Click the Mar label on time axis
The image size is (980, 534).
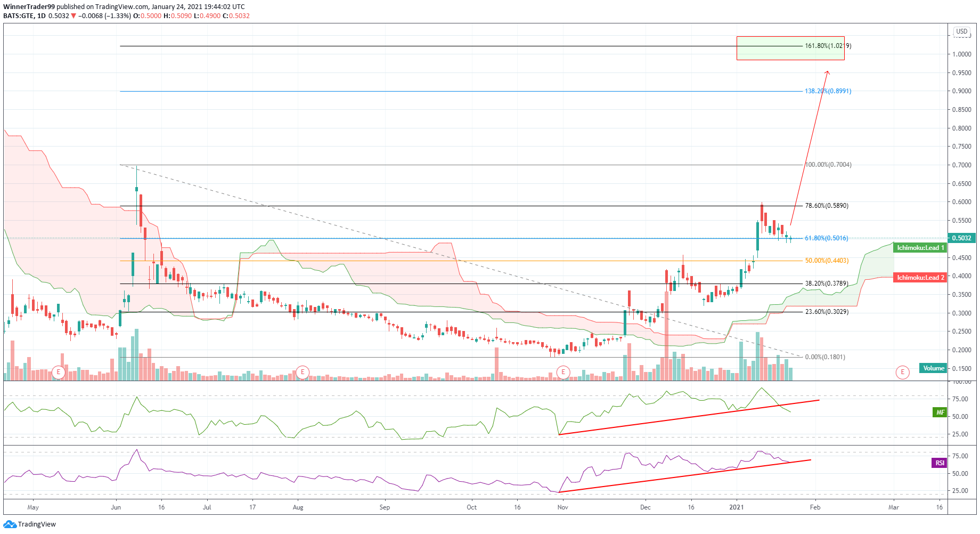(893, 507)
